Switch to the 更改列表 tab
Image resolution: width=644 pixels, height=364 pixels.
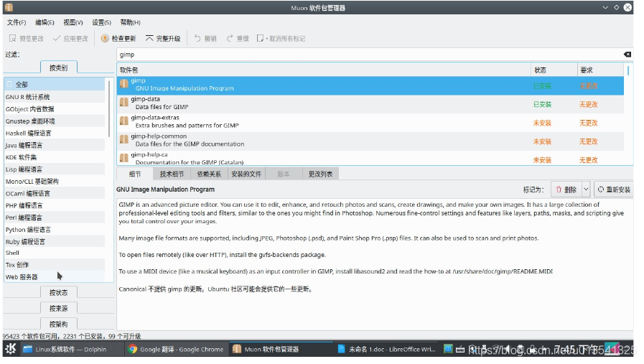coord(320,174)
